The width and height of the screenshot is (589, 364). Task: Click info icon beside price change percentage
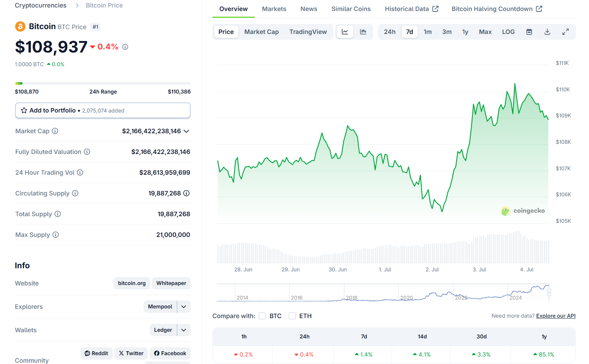(125, 47)
